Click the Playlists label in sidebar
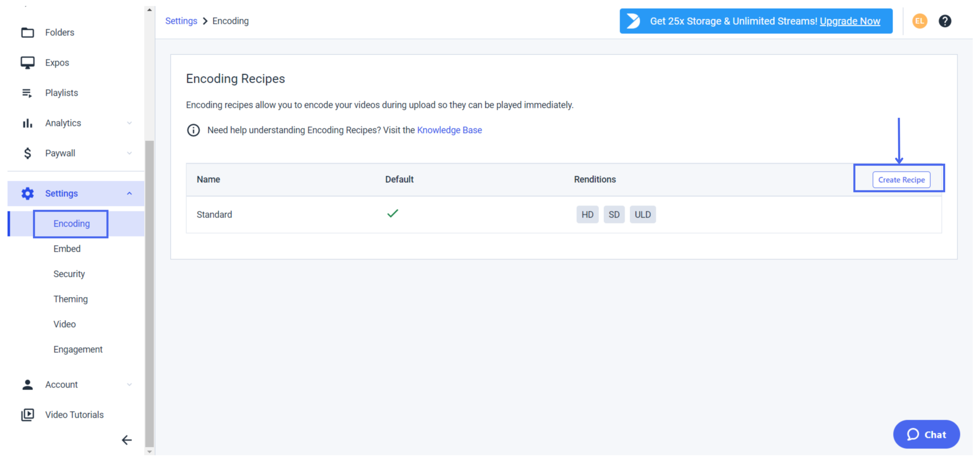The image size is (980, 461). [x=61, y=93]
